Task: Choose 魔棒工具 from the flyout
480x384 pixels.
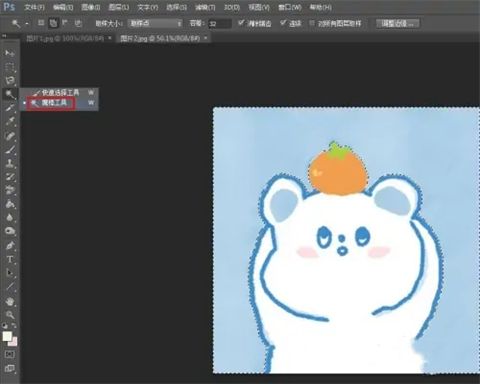Action: point(60,103)
